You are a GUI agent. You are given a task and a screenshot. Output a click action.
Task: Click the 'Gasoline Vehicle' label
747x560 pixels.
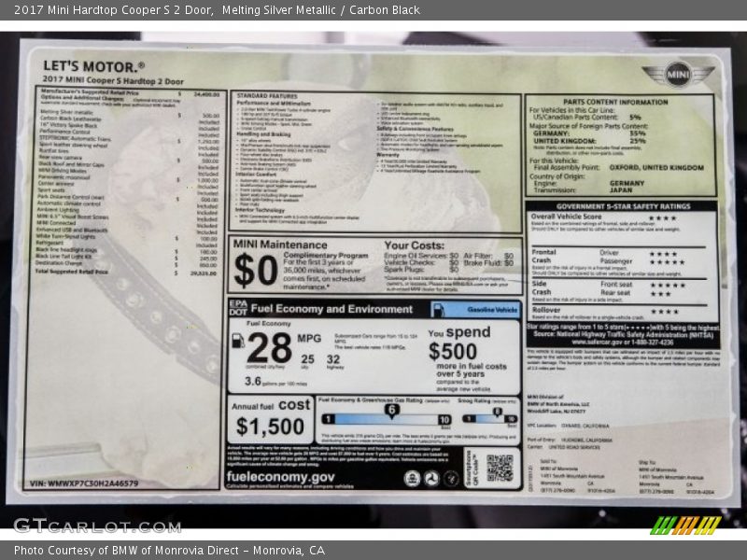(x=492, y=310)
